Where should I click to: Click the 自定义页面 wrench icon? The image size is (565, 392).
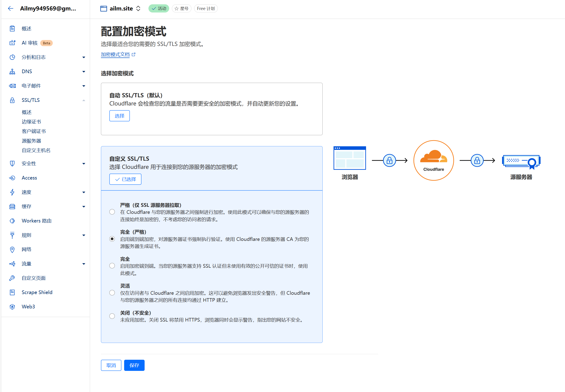pos(12,278)
